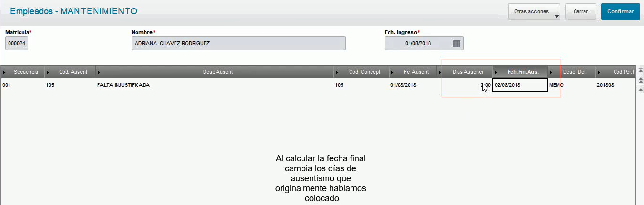Sort by the Cod. Ausent column header

click(70, 72)
